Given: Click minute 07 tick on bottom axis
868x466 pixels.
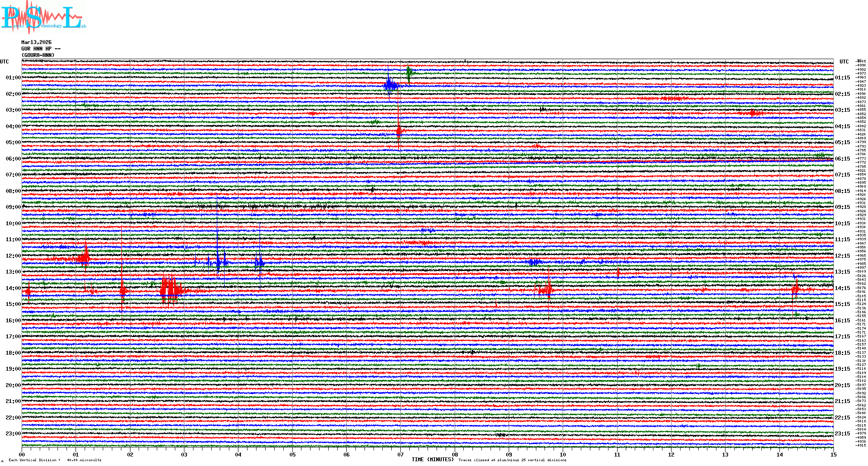Looking at the screenshot, I should 401,455.
